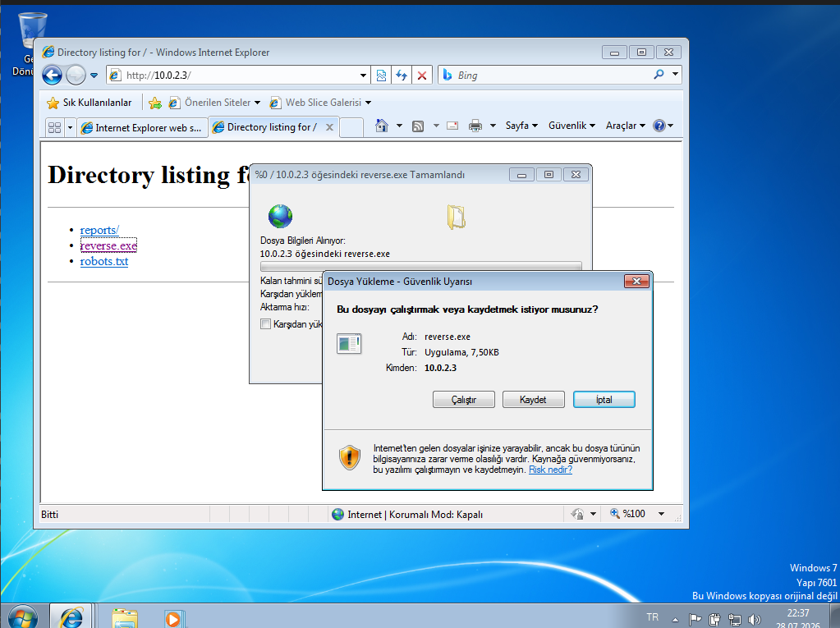Click the Bing search input field
The image size is (840, 628).
[552, 75]
